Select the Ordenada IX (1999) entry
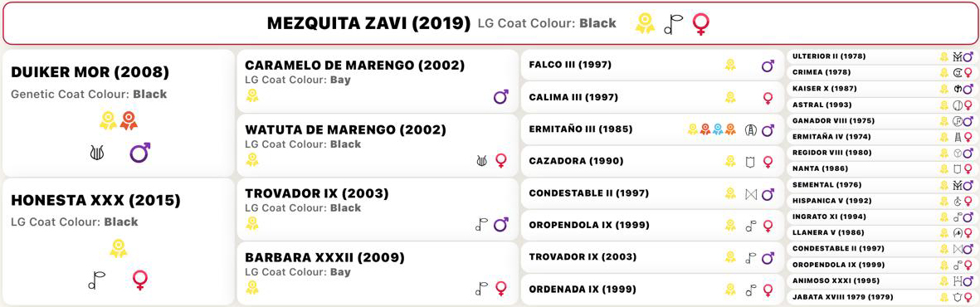The image size is (980, 307). [x=651, y=290]
